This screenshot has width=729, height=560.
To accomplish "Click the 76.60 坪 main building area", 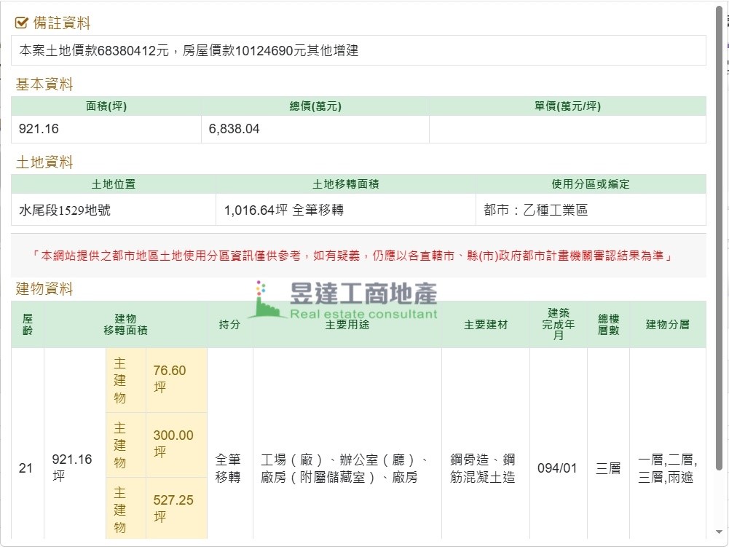I will click(170, 379).
